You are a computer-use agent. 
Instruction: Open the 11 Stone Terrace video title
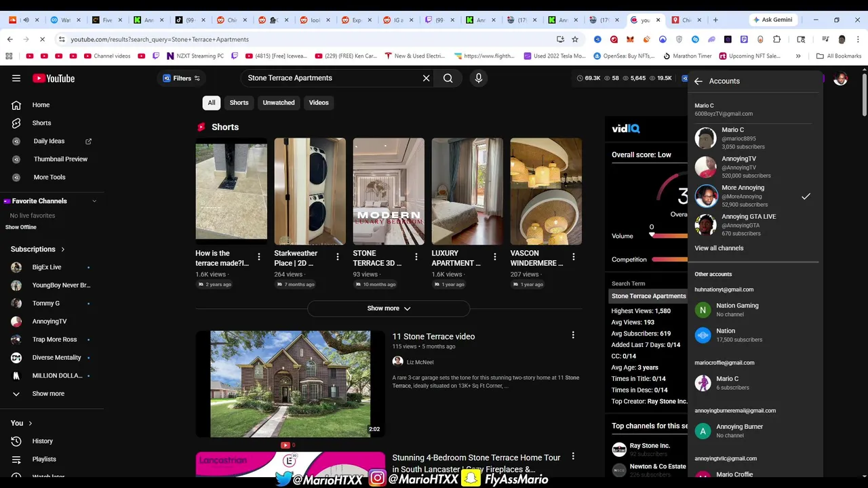[x=433, y=336]
